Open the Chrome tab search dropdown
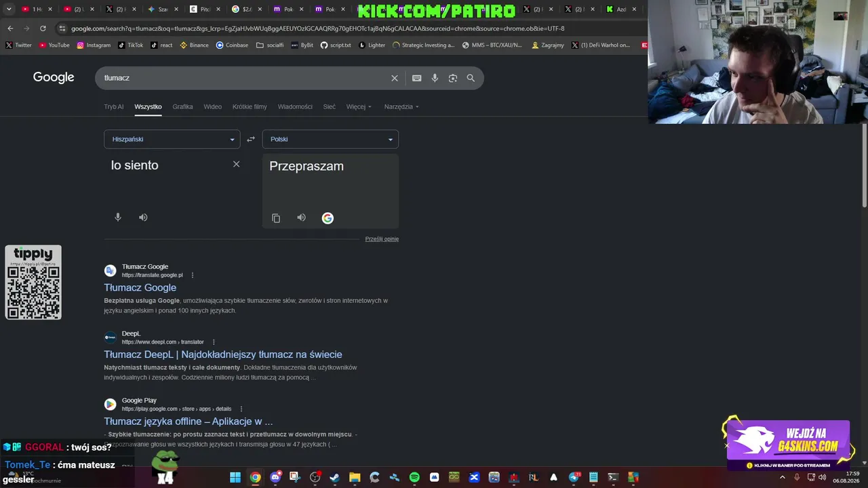868x488 pixels. 9,9
